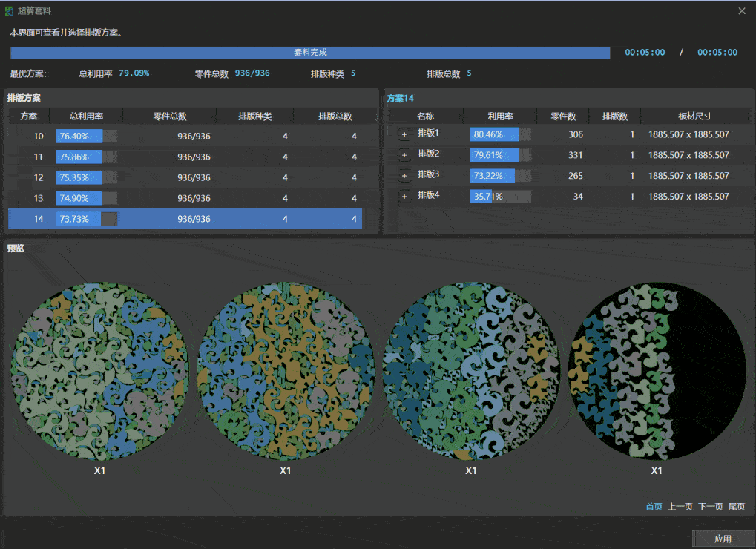Sort by 排版种类 column header
The width and height of the screenshot is (756, 549).
(x=255, y=116)
